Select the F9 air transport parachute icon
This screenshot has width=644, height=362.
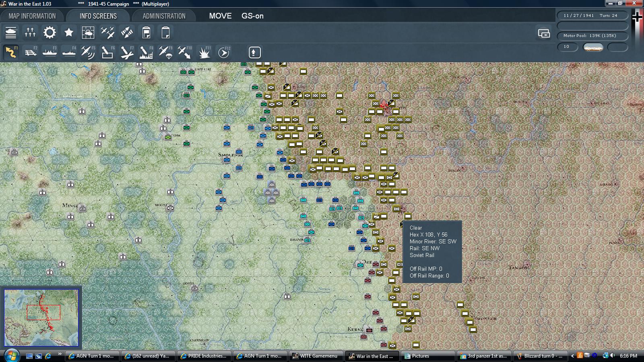pos(165,52)
